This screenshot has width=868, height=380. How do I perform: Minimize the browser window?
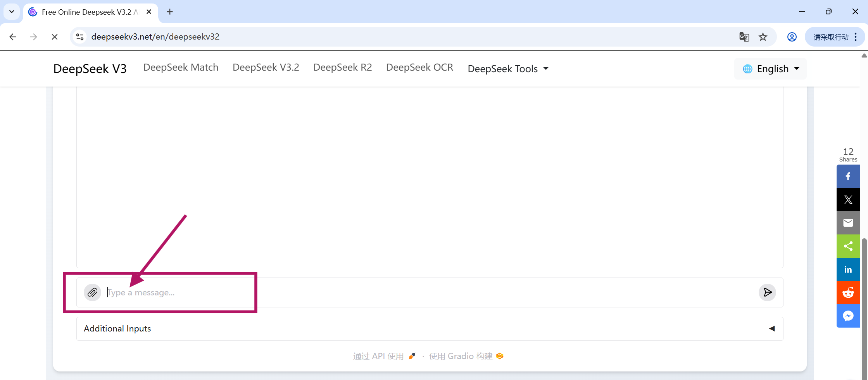tap(802, 12)
